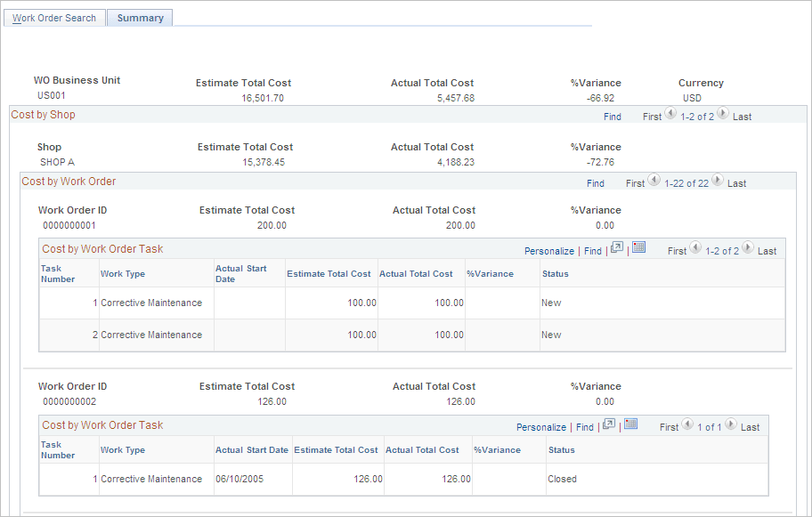Image resolution: width=812 pixels, height=517 pixels.
Task: Click Last in the Cost by Shop navigation
Action: pos(741,116)
